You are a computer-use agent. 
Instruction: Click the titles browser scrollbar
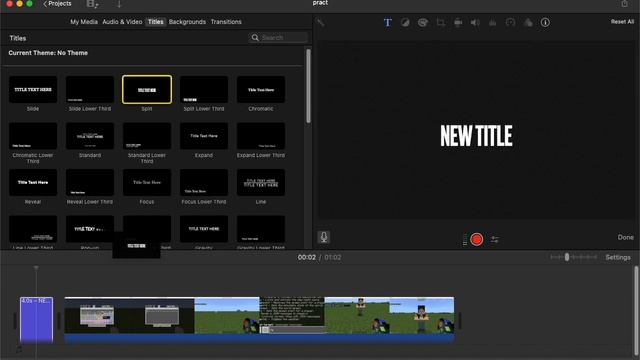tap(308, 86)
